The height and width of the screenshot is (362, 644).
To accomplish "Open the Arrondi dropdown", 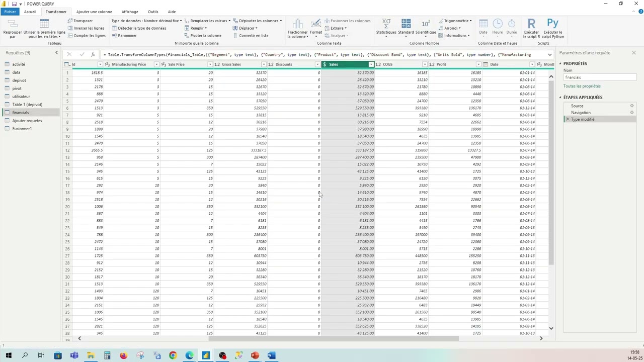I will coord(450,28).
